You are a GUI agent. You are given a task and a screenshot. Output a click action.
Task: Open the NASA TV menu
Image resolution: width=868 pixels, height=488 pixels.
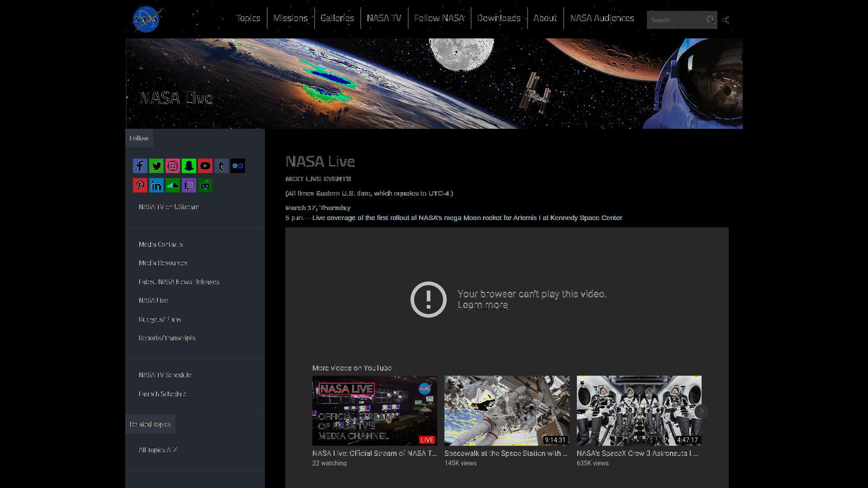[384, 18]
